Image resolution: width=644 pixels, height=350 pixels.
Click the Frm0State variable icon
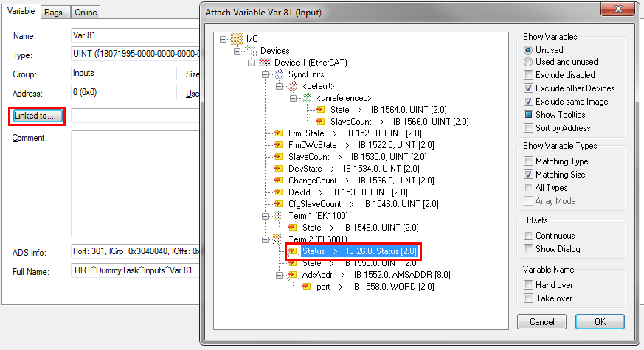278,133
